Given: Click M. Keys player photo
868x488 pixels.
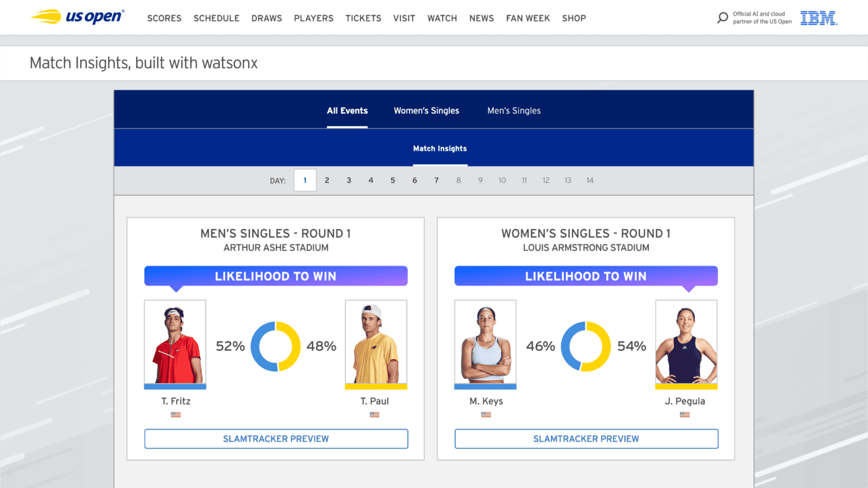Looking at the screenshot, I should pos(486,345).
